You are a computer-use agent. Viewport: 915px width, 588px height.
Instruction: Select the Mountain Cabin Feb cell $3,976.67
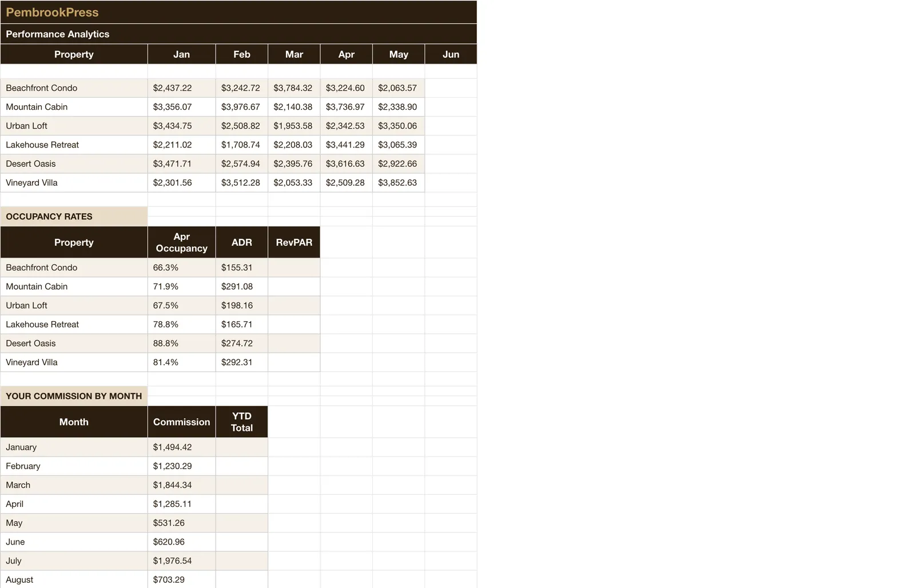pyautogui.click(x=241, y=107)
